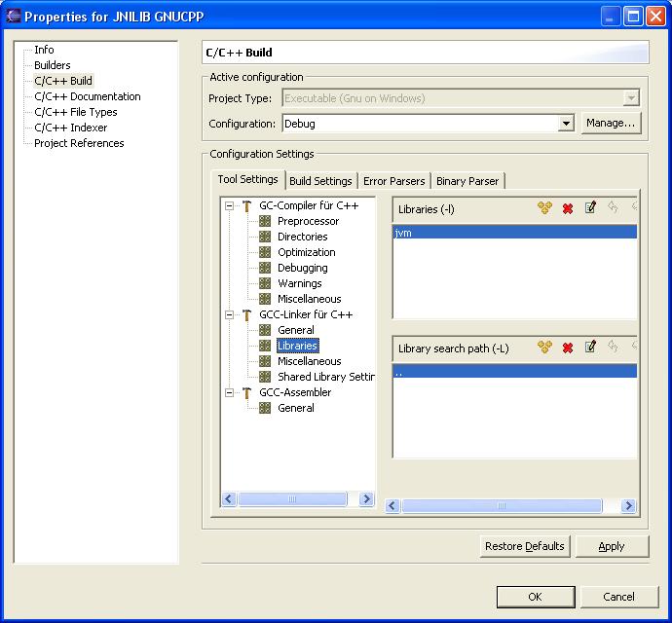Select the '..' entry in Library search path
672x623 pixels.
514,372
